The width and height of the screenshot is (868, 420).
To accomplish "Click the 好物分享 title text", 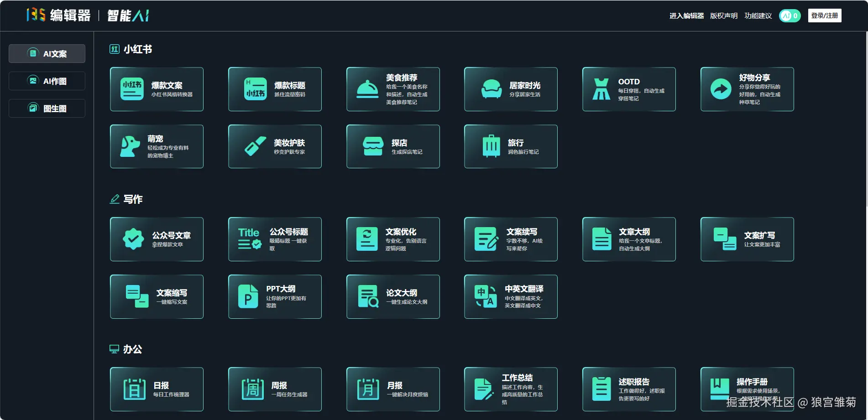I will 755,78.
